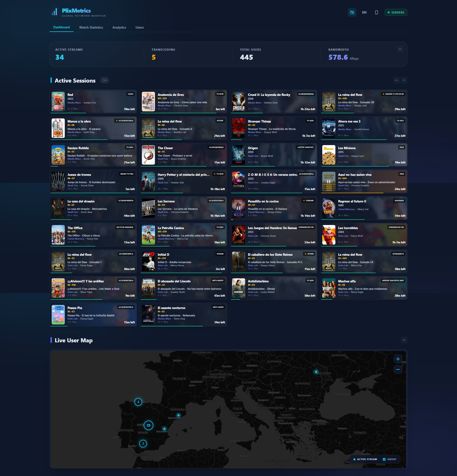Select the stream dot near Barcelona
This screenshot has width=457, height=476.
(x=179, y=415)
